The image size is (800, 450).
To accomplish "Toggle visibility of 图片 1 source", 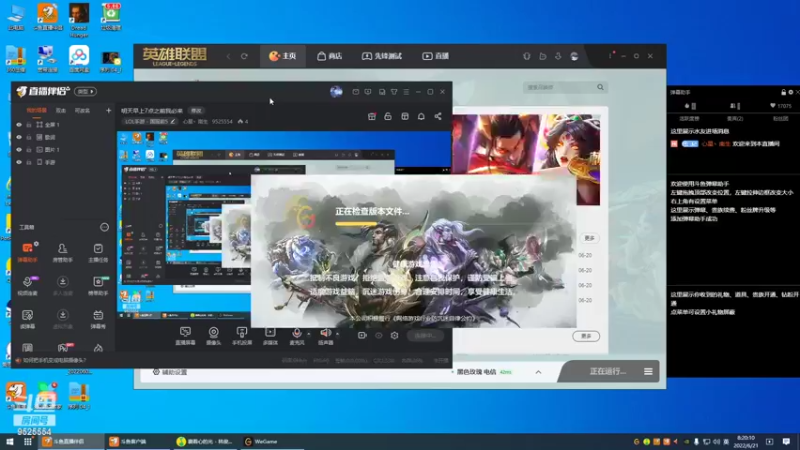I will coord(19,149).
